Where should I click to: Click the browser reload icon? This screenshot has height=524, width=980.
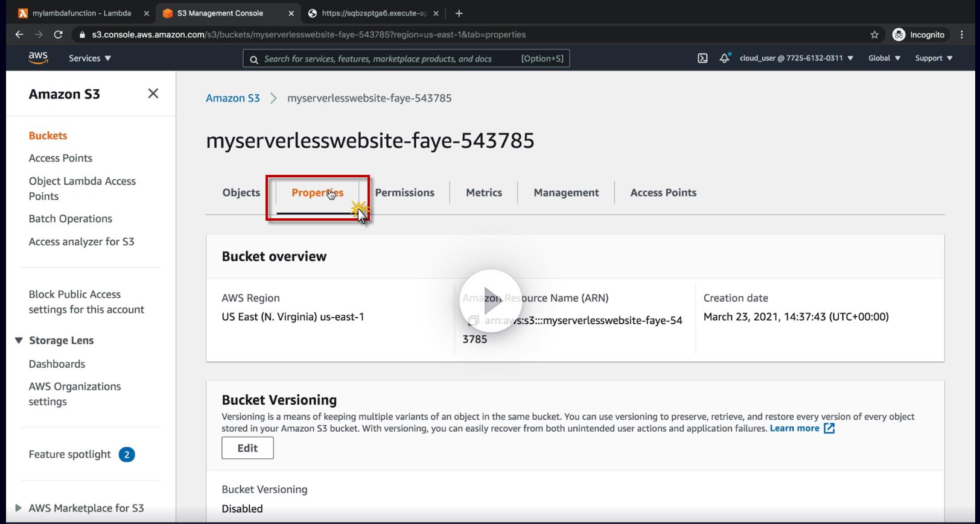(59, 35)
